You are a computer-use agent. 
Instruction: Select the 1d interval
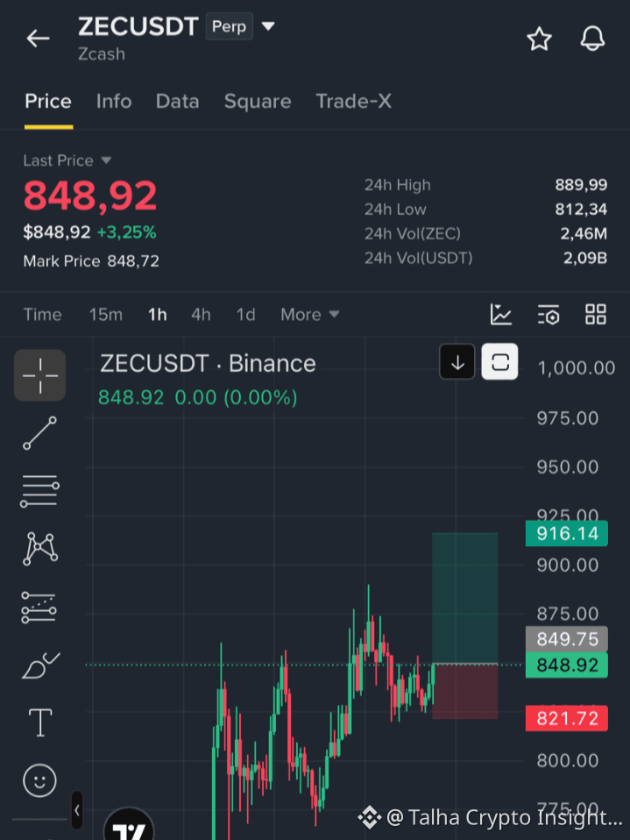pos(245,315)
